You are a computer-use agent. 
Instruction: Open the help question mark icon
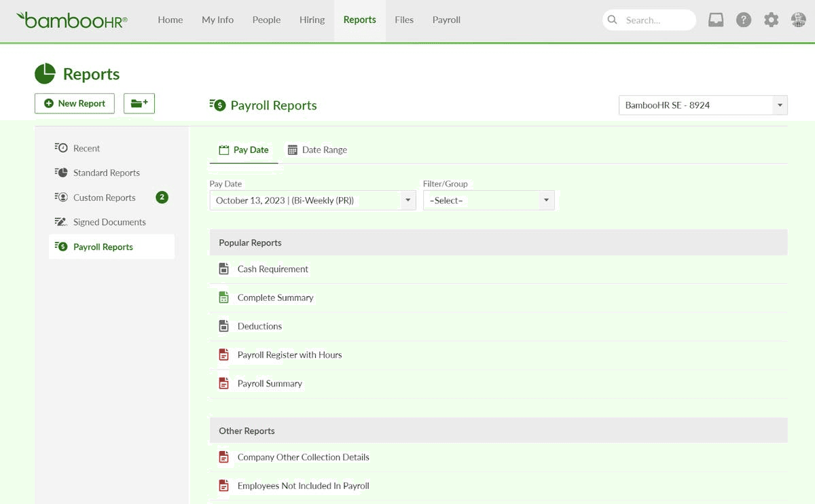pyautogui.click(x=744, y=20)
